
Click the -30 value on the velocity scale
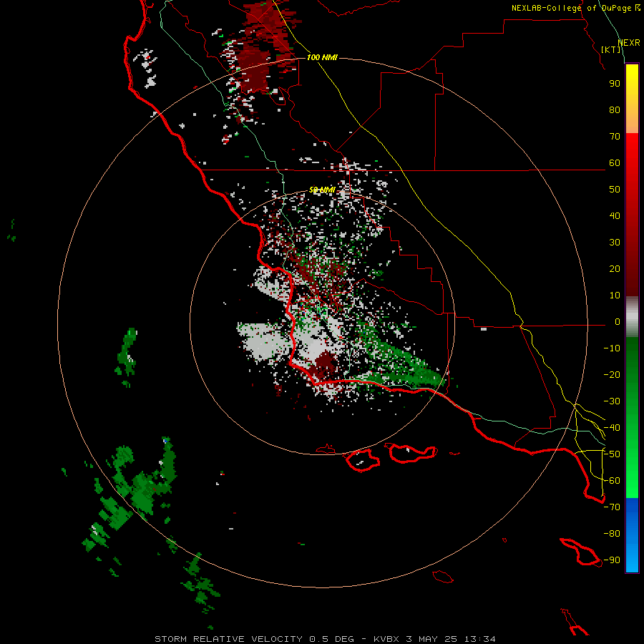click(x=612, y=401)
